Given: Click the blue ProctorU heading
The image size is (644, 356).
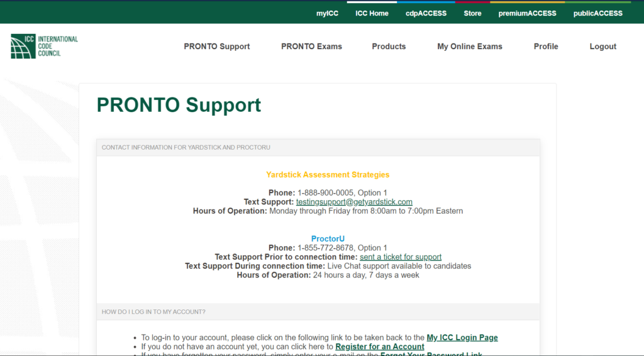Looking at the screenshot, I should (328, 238).
